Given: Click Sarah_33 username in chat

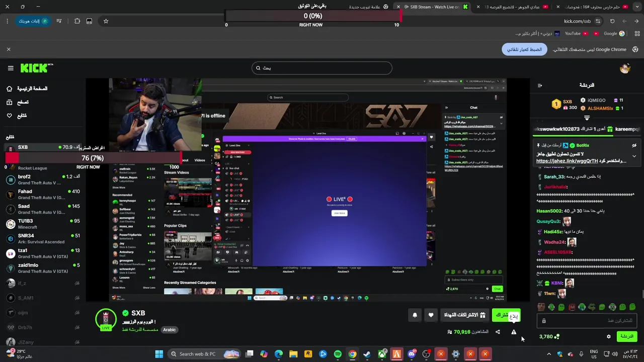Looking at the screenshot, I should (555, 176).
